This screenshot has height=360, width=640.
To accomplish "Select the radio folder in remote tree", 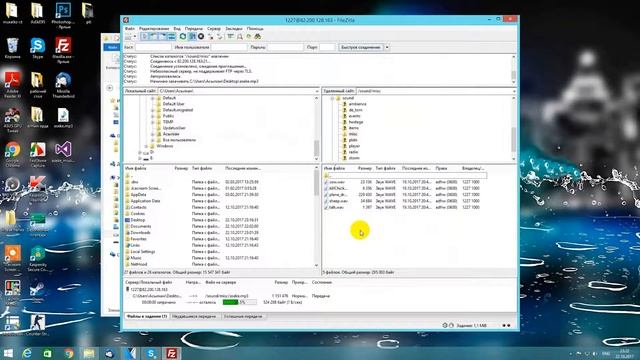I will pyautogui.click(x=353, y=152).
